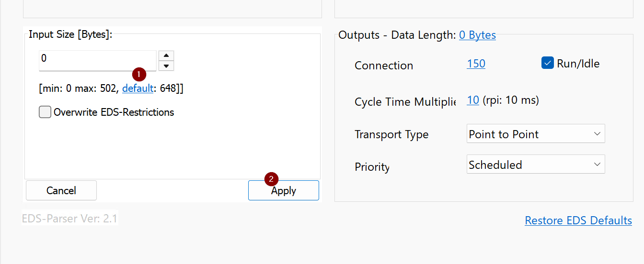Click the Priority dropdown chevron arrow
This screenshot has width=644, height=264.
[597, 165]
